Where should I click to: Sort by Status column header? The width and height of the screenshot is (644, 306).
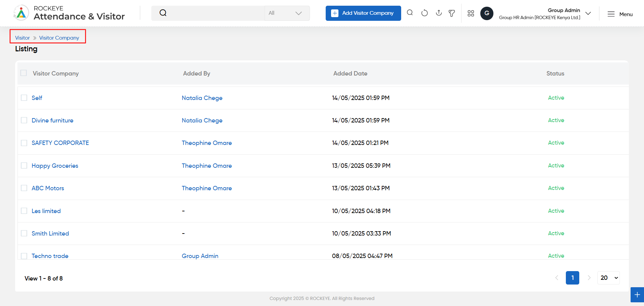pos(555,73)
